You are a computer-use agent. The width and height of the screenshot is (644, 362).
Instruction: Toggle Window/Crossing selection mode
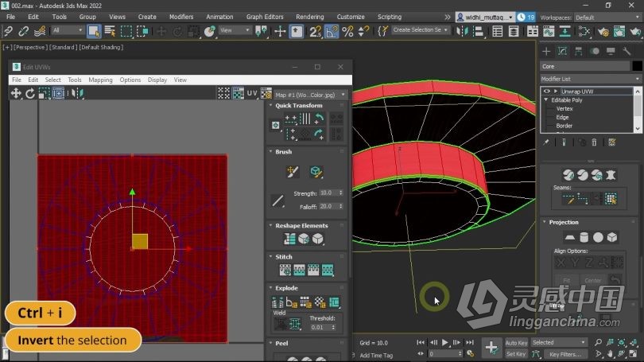point(142,31)
